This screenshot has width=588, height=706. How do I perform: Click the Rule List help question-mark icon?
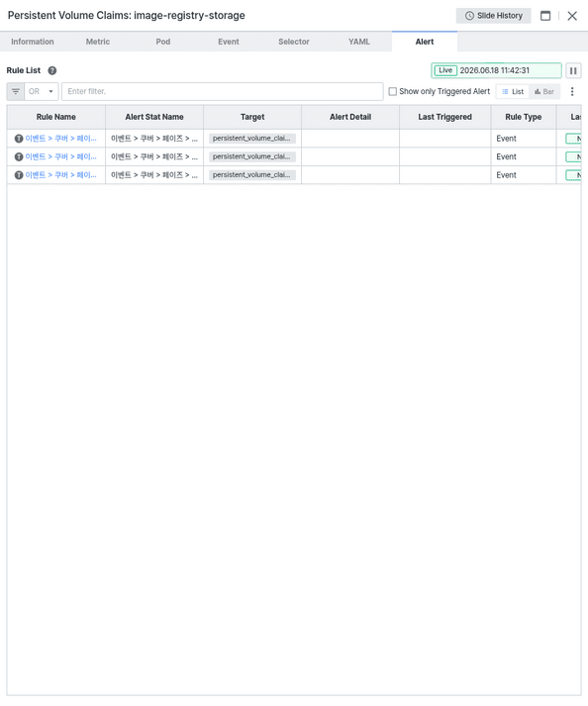click(52, 70)
